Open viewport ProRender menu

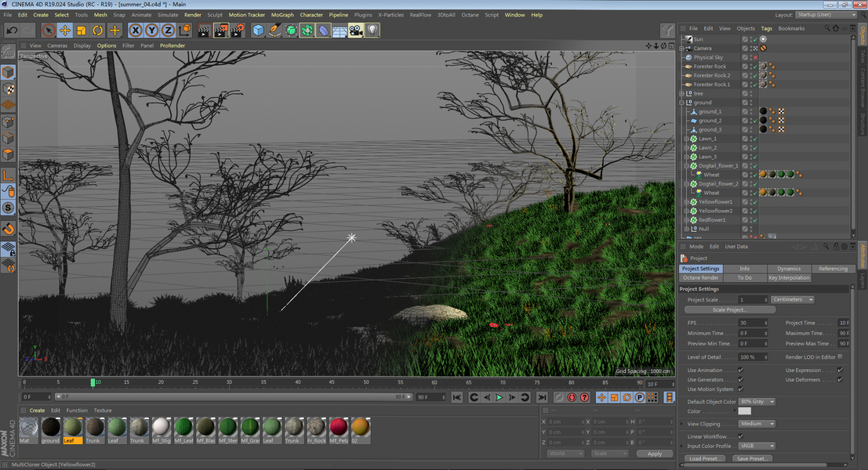pos(173,46)
